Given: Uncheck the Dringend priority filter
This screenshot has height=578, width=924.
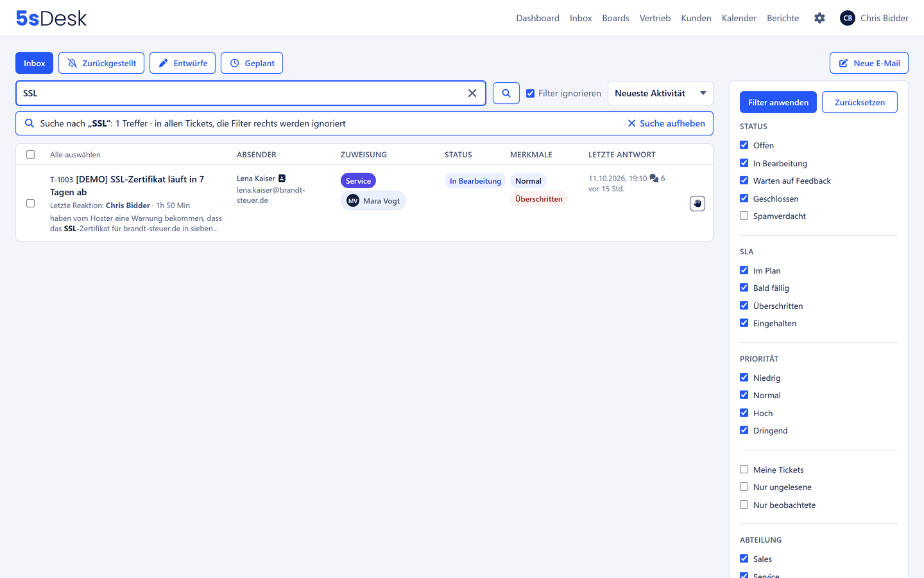Looking at the screenshot, I should point(744,430).
